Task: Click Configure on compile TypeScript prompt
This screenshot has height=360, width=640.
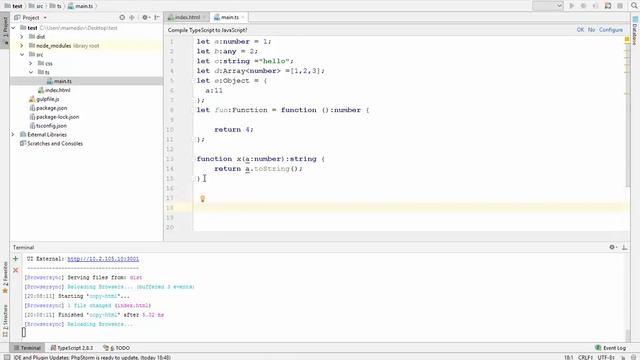Action: point(611,30)
